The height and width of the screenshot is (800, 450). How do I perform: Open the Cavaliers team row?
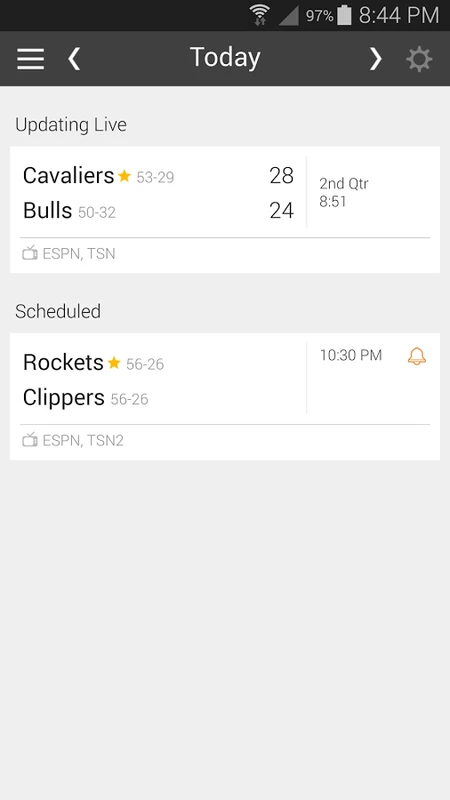click(158, 176)
